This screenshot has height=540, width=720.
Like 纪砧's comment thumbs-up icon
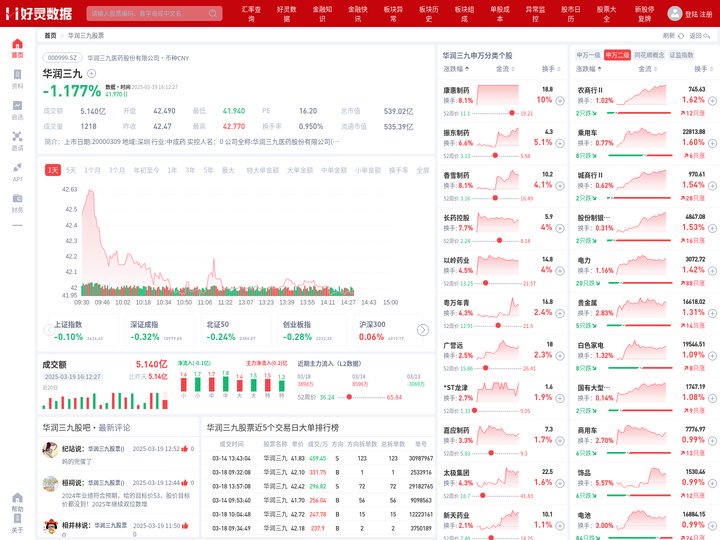(185, 449)
